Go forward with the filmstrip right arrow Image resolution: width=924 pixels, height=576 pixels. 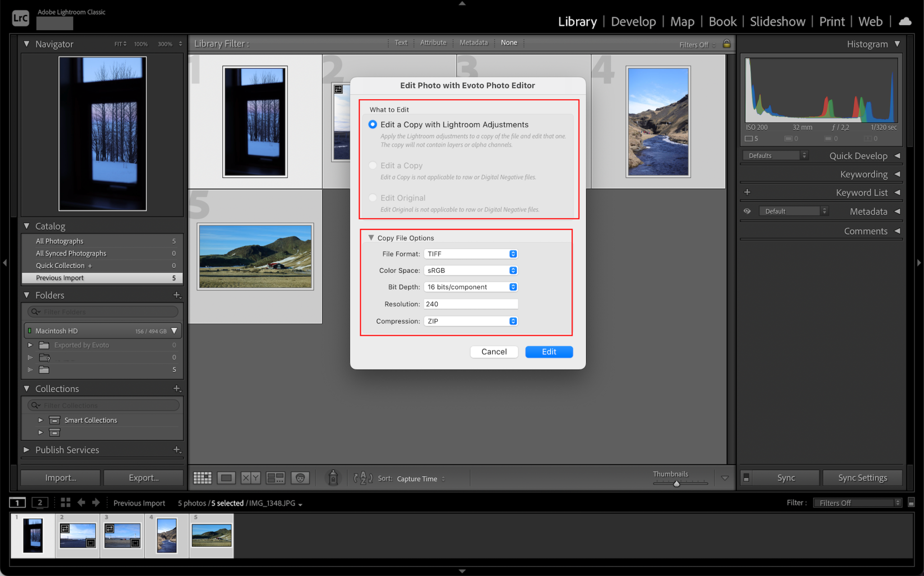[96, 502]
